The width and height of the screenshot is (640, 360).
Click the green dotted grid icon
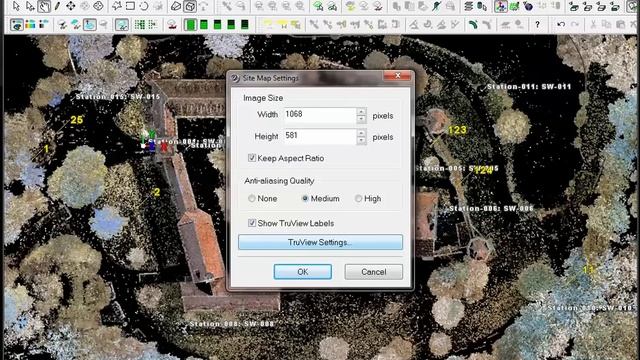140,25
